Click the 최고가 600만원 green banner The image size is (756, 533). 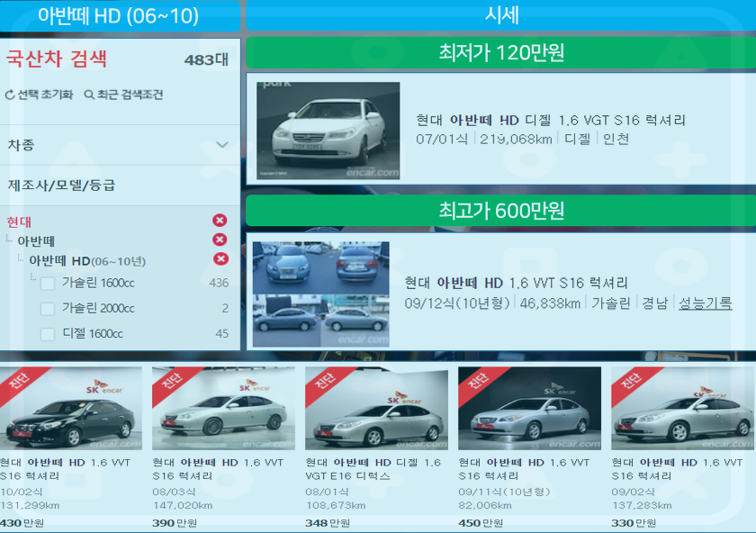click(501, 211)
